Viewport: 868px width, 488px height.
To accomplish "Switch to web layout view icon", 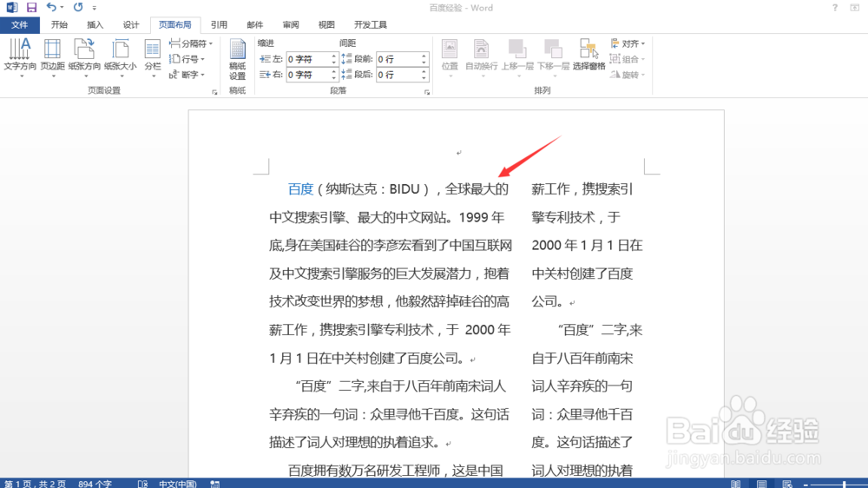I will (787, 485).
